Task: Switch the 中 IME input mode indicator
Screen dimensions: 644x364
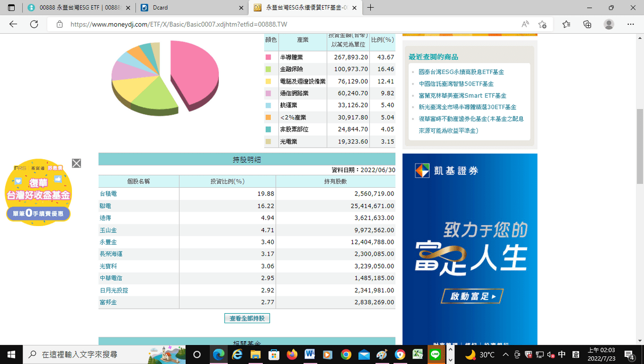Action: pos(562,354)
